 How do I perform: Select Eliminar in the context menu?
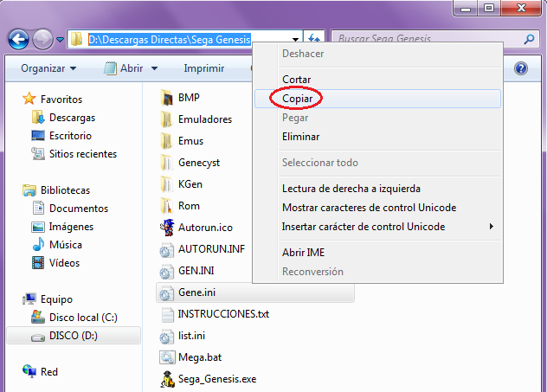pos(378,137)
